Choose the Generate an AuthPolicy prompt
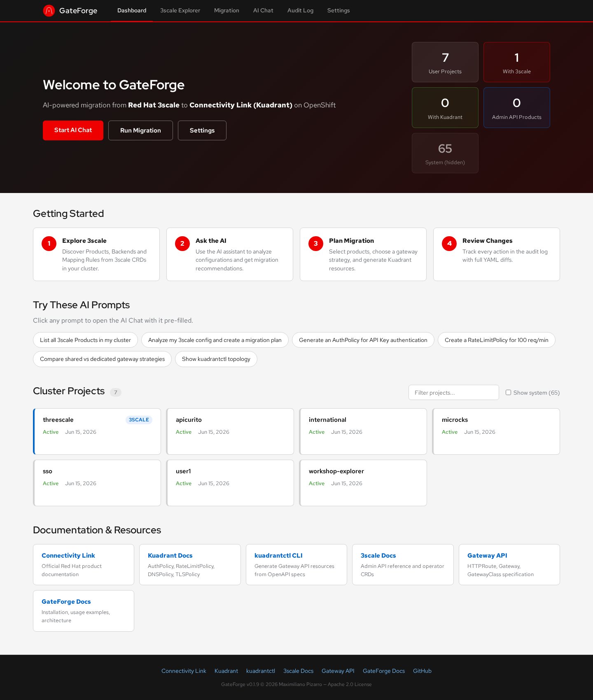The height and width of the screenshot is (700, 593). click(363, 340)
